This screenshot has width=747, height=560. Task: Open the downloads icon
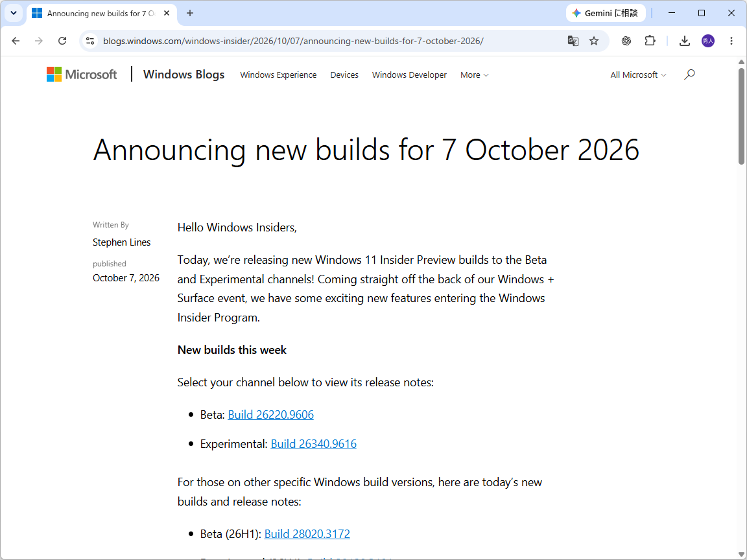point(685,41)
